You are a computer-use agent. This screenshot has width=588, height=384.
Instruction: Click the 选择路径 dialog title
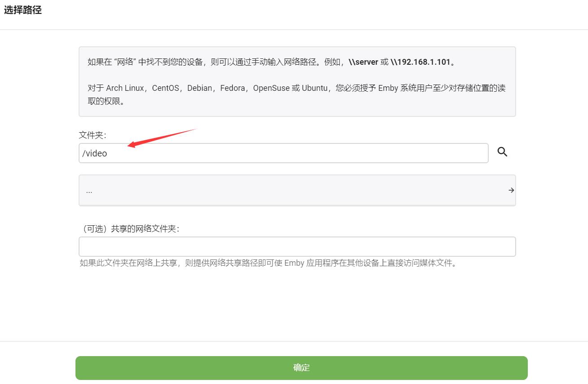[23, 10]
